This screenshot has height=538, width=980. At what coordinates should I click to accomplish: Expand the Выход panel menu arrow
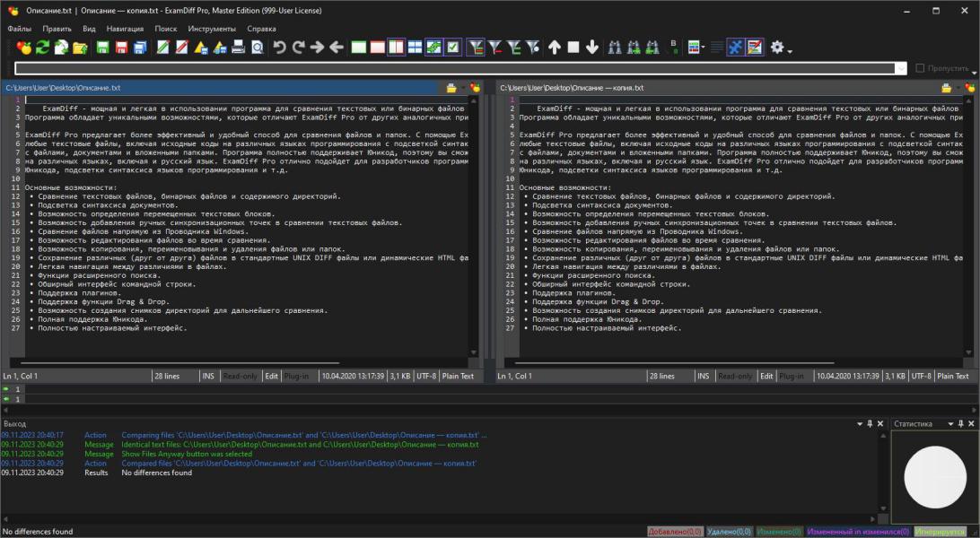860,424
